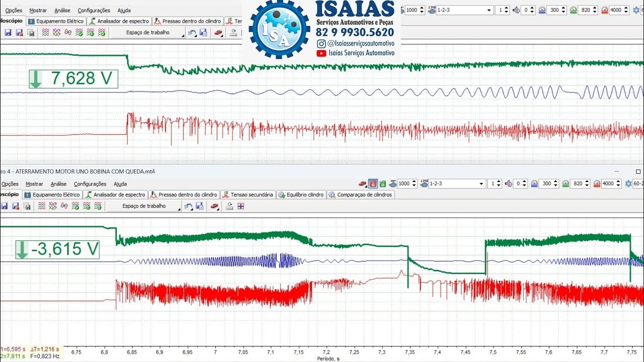Click the red floppy save-as icon in upper window

(x=19, y=32)
